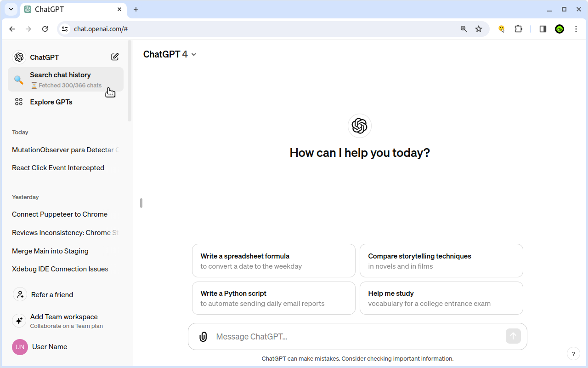Click the ChatGPT title in sidebar
588x368 pixels.
(45, 57)
